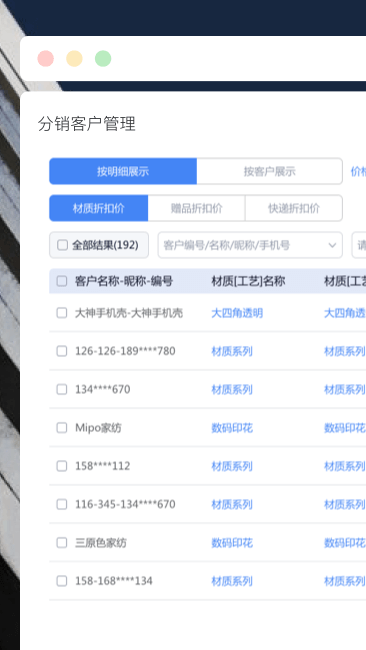
Task: Click the yellow minimize window button
Action: pos(74,58)
